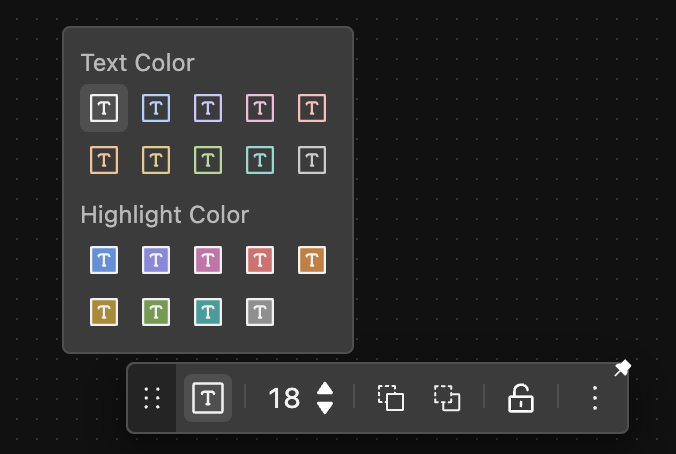676x454 pixels.
Task: Select the red highlight color
Action: pyautogui.click(x=260, y=260)
